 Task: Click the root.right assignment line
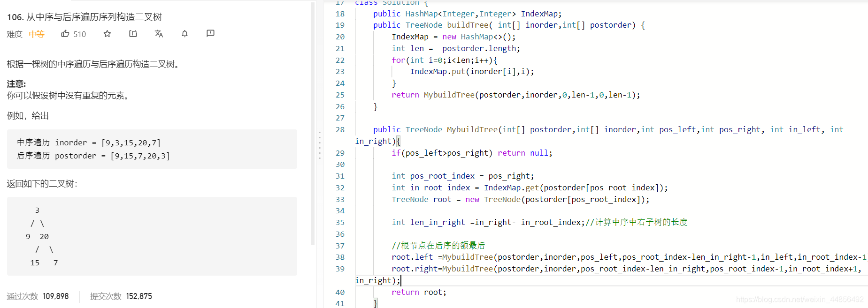tap(608, 275)
